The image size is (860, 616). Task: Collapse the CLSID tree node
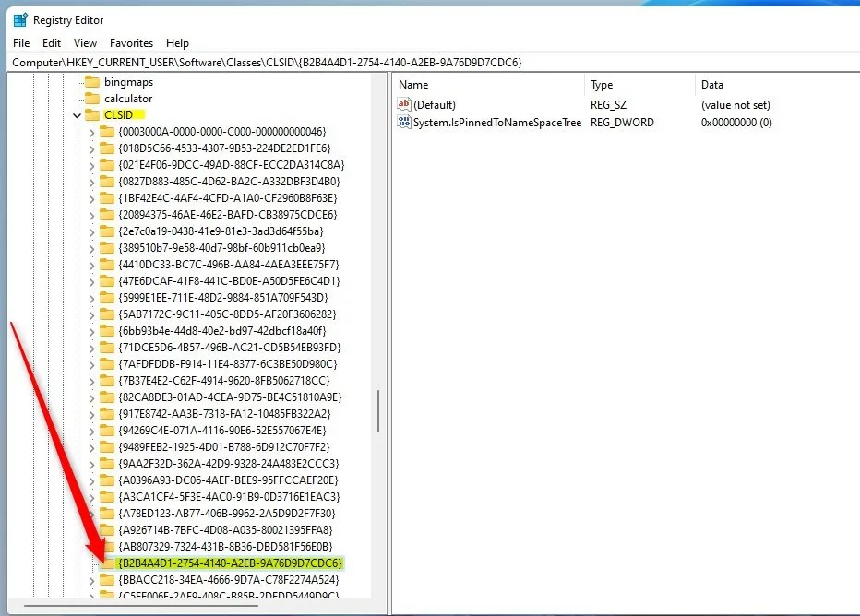pos(77,115)
